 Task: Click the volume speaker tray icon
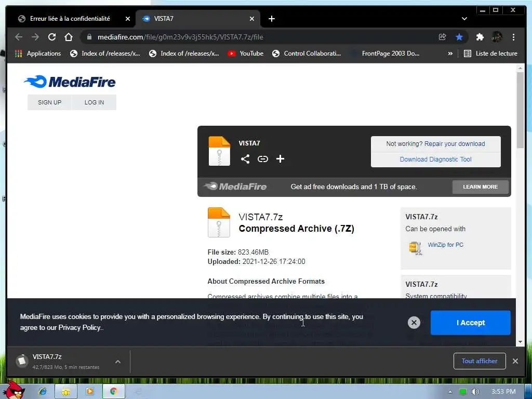[x=475, y=392]
